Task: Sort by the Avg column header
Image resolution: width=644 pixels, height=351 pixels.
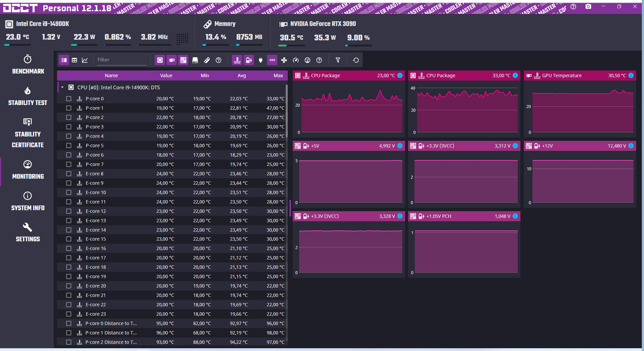Action: pos(242,76)
